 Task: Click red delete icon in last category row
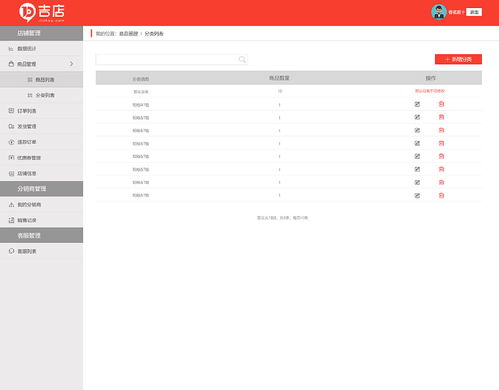441,195
